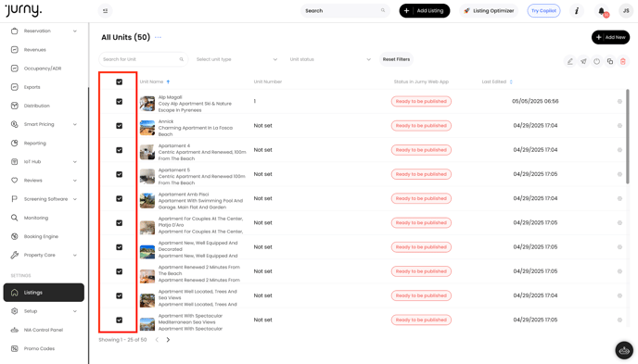Sort by the Unit Name arrow

pos(168,82)
